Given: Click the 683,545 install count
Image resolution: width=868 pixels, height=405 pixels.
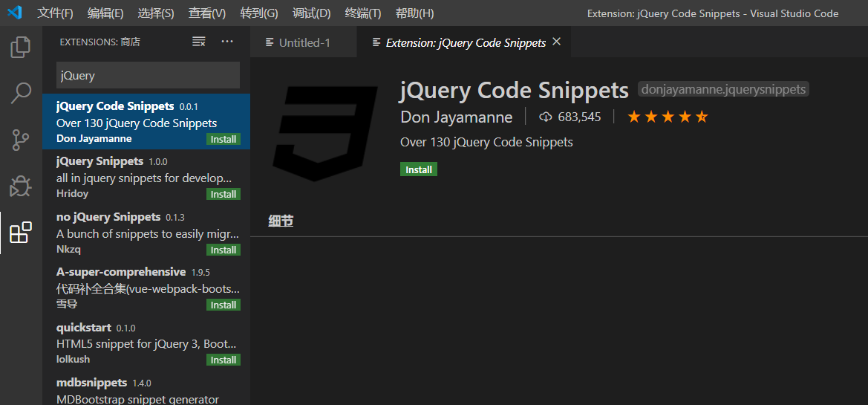Looking at the screenshot, I should [x=579, y=117].
